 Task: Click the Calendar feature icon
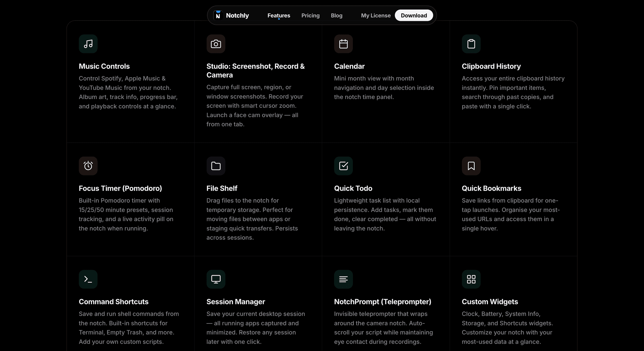pos(343,44)
